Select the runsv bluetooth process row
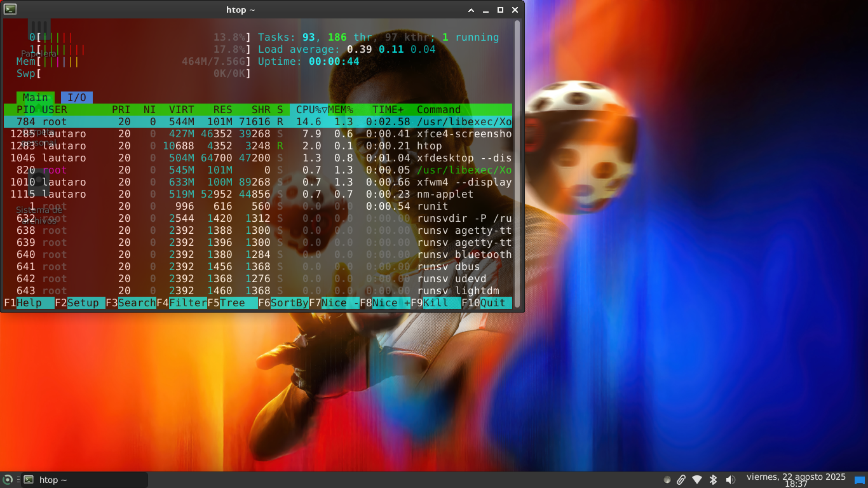 point(258,255)
